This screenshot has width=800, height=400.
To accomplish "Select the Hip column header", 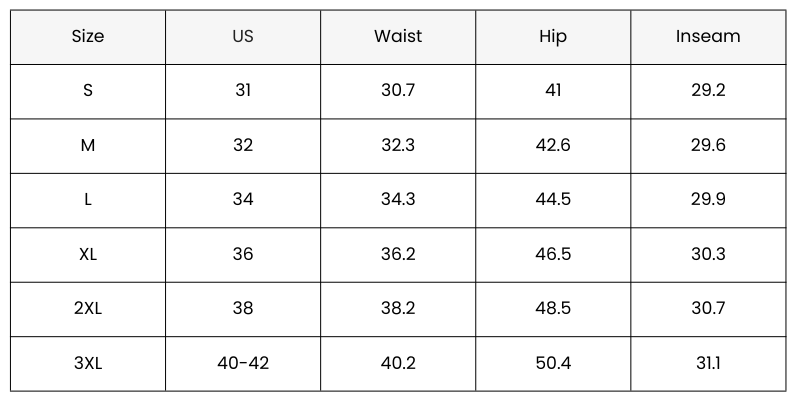I will click(553, 37).
